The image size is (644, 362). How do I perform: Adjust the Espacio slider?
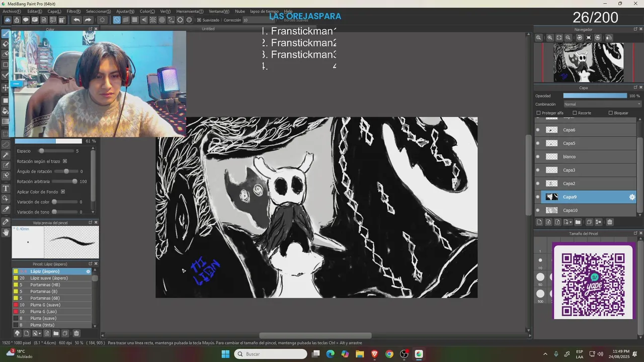[x=55, y=151]
